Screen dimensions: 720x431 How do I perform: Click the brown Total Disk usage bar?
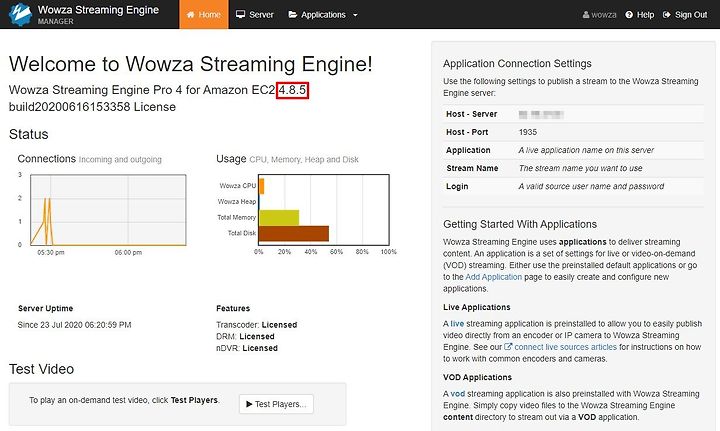coord(294,233)
